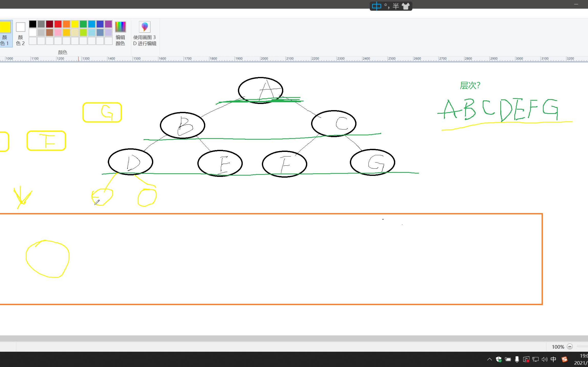This screenshot has height=367, width=588.
Task: Toggle half-width 半 mode on IME bar
Action: tap(396, 6)
